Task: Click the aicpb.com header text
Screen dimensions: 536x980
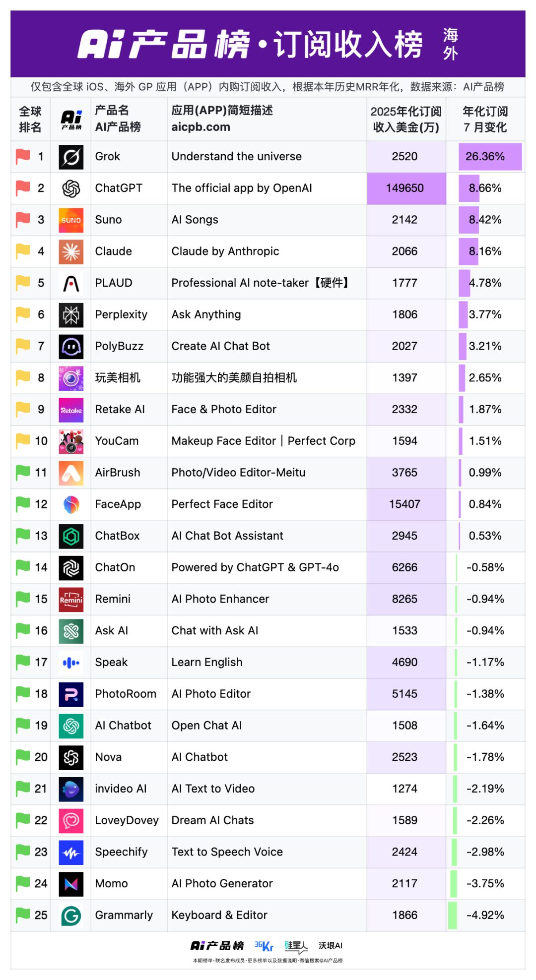Action: [x=201, y=127]
